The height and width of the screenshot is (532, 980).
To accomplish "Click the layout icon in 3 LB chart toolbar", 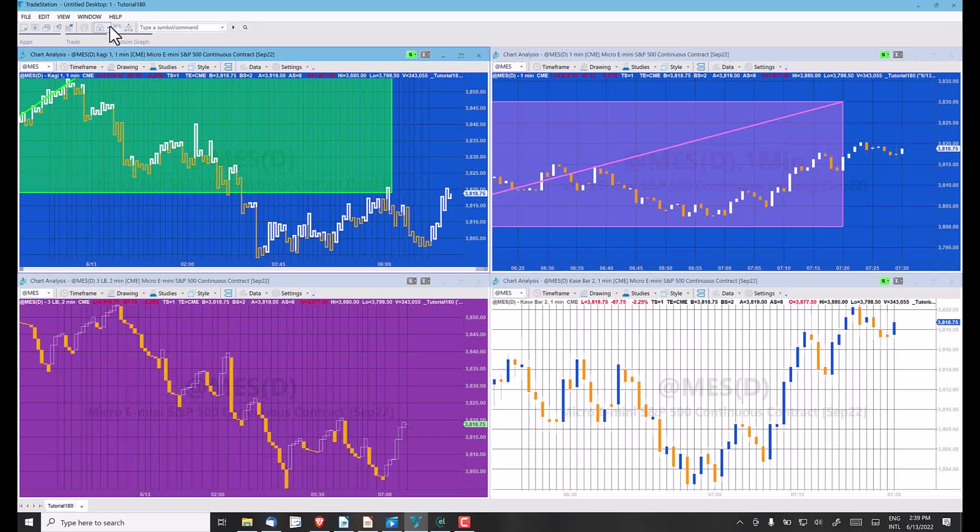I will [x=228, y=294].
